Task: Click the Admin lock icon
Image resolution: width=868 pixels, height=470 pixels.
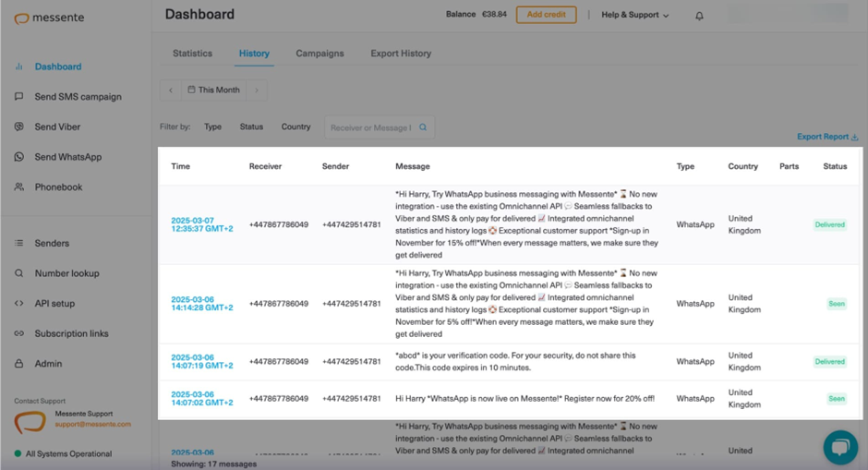Action: [18, 364]
